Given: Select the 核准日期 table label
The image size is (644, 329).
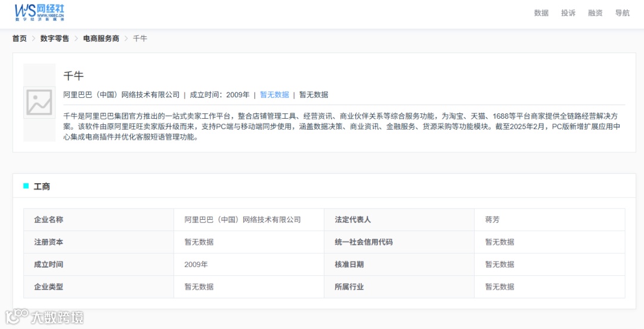Looking at the screenshot, I should (349, 265).
